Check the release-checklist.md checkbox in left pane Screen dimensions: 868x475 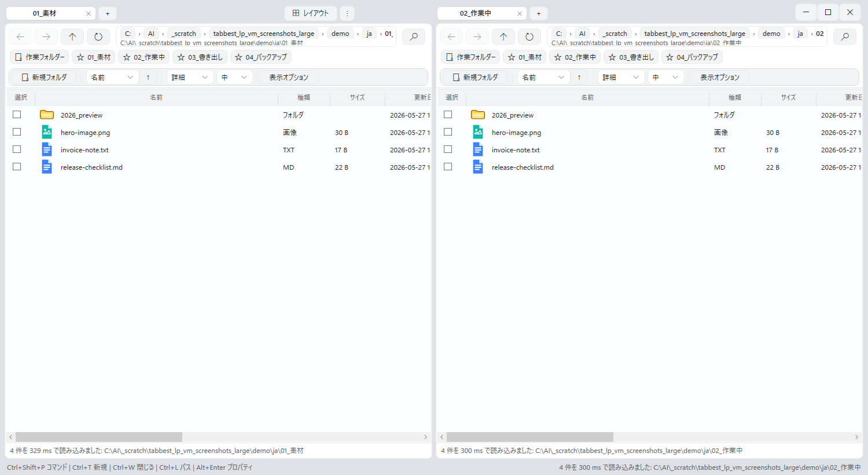17,167
